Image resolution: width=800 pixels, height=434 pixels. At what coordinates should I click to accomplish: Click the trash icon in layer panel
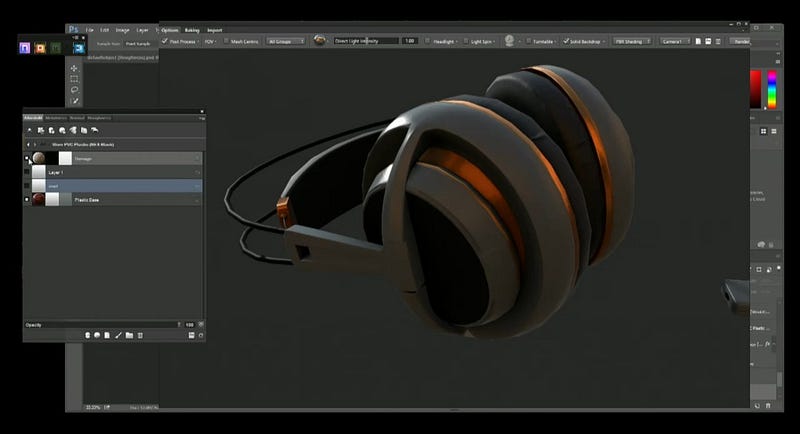click(x=140, y=335)
